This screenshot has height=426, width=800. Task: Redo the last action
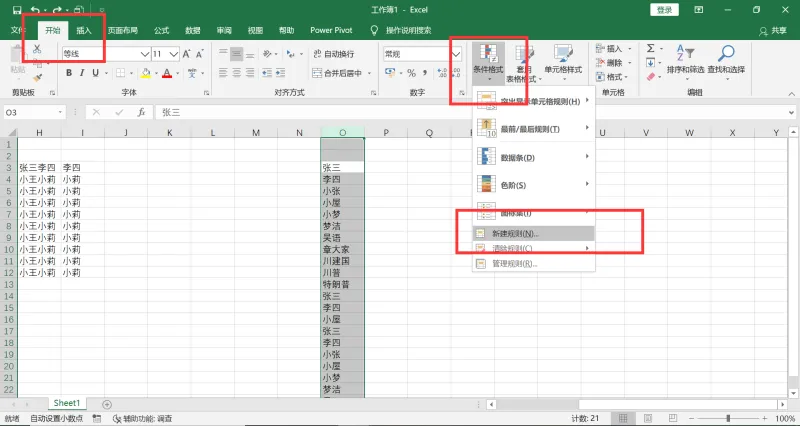tap(57, 10)
